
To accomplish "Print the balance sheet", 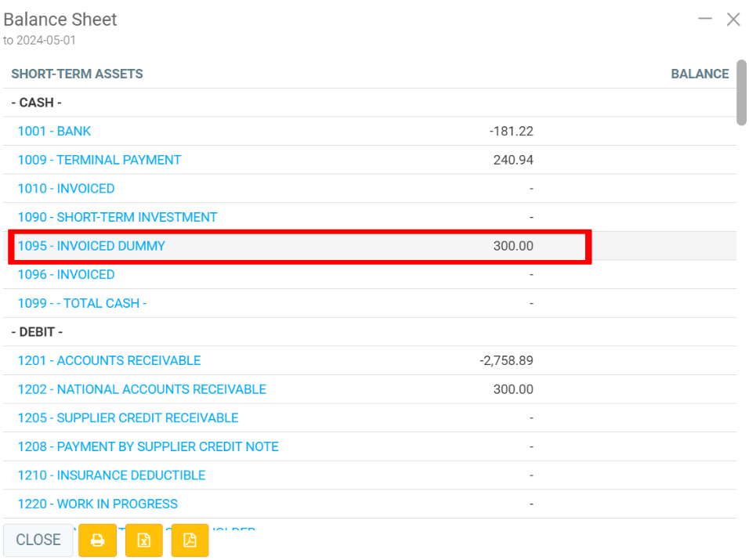I will click(x=97, y=540).
